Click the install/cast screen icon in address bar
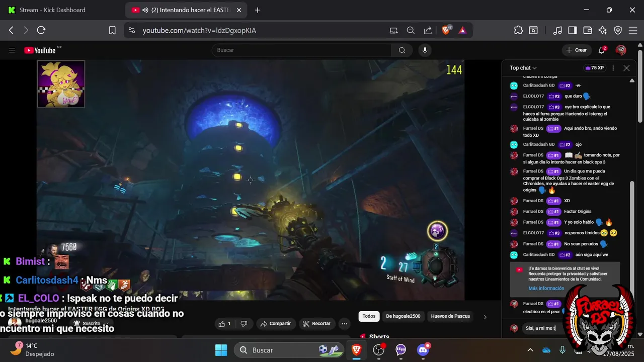 pyautogui.click(x=393, y=30)
